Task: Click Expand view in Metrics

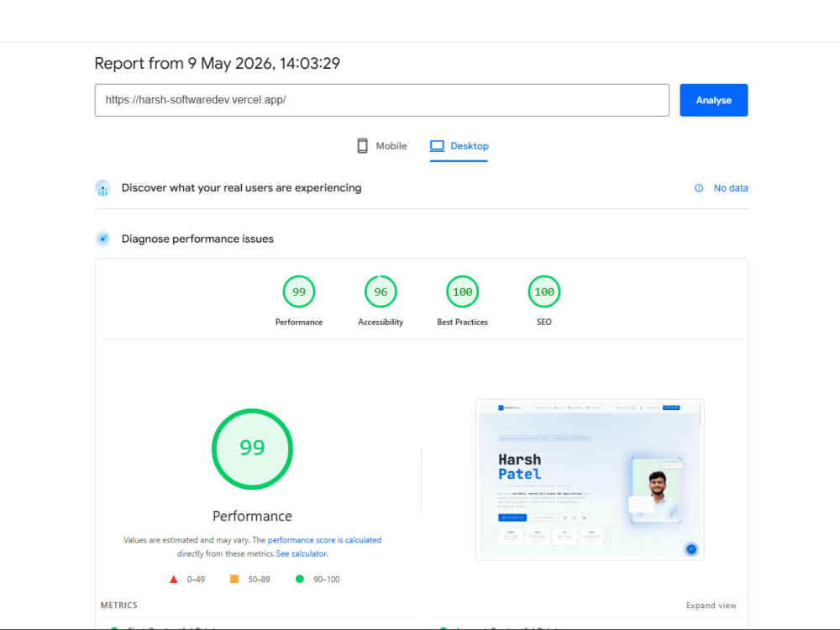Action: coord(711,606)
